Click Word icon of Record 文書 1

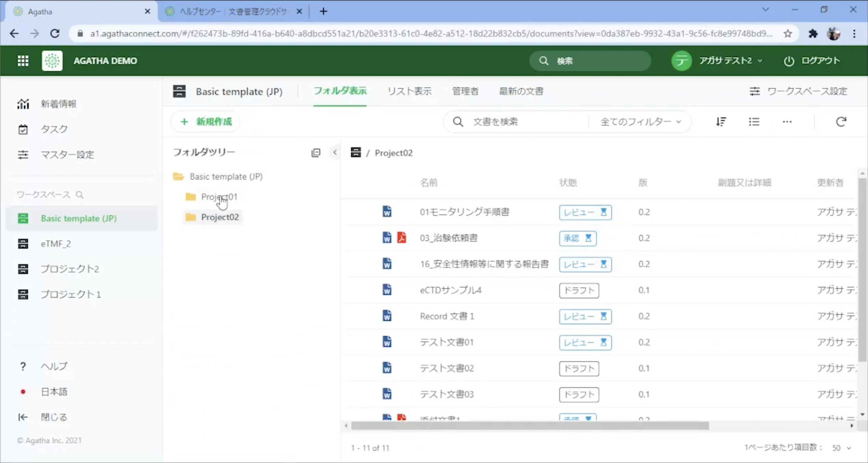[387, 316]
